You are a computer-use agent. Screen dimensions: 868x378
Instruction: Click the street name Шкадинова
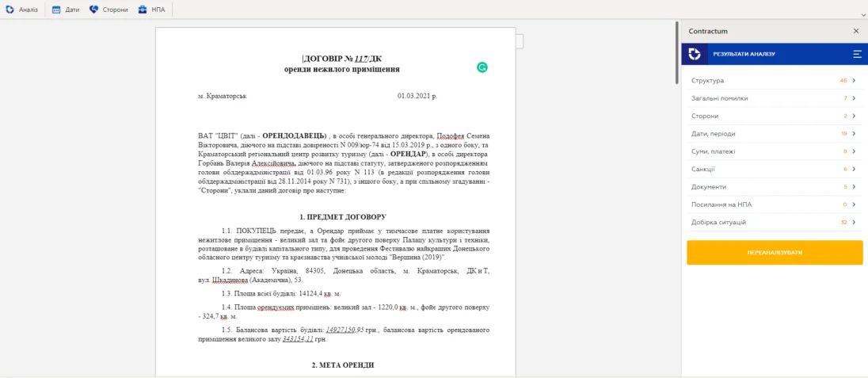[x=230, y=280]
